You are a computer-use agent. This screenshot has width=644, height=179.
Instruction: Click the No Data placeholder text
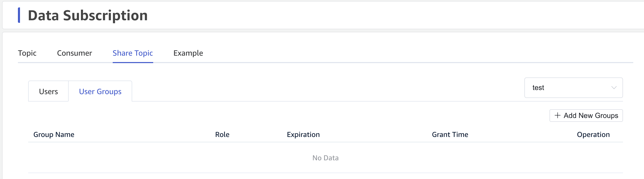point(325,158)
